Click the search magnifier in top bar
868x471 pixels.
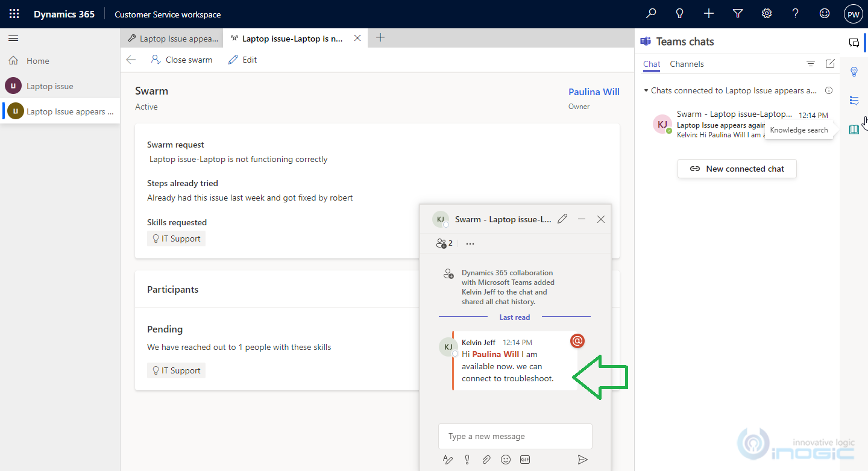tap(651, 14)
